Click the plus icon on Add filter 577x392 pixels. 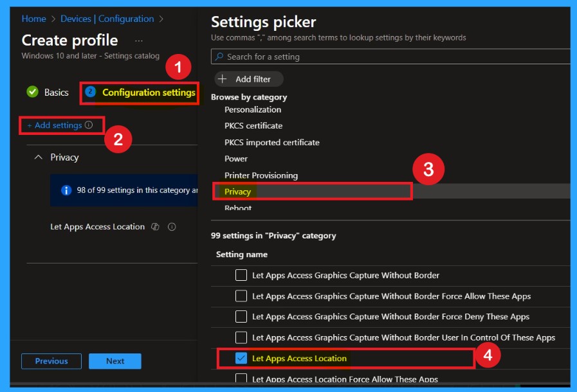click(223, 79)
